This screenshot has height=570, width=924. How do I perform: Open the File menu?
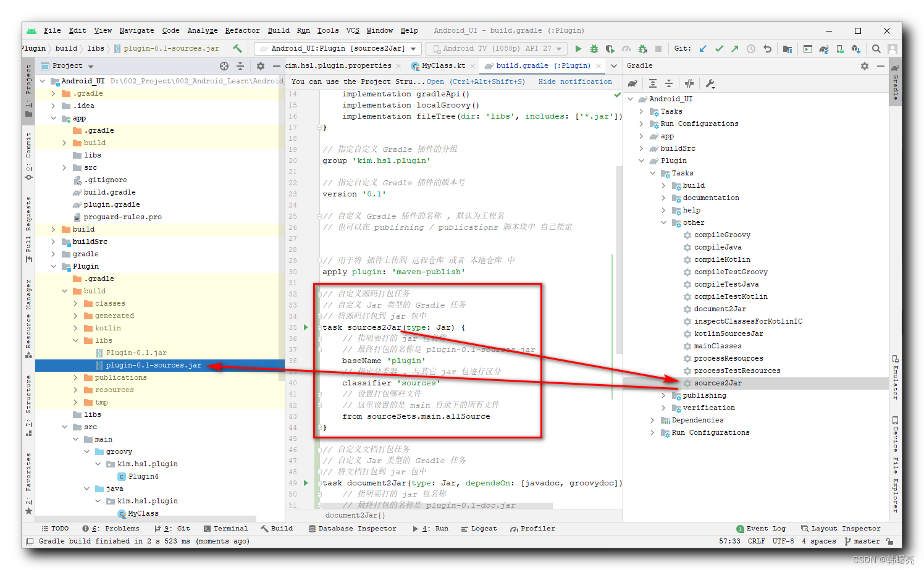click(52, 30)
